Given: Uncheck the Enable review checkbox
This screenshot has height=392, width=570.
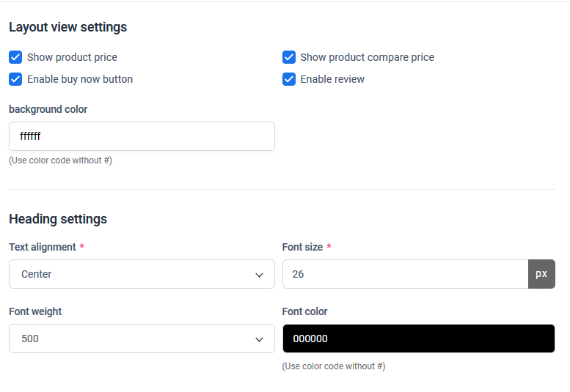Looking at the screenshot, I should point(289,79).
